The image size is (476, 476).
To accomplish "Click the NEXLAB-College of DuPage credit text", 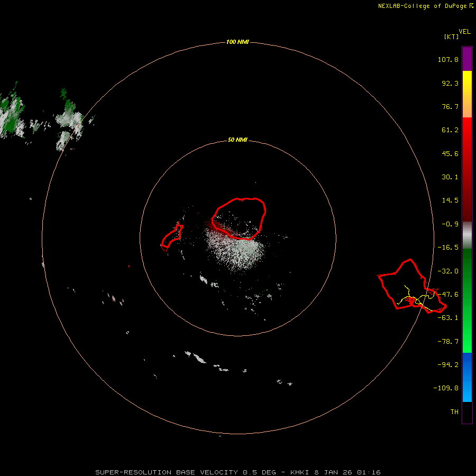I will click(x=423, y=6).
